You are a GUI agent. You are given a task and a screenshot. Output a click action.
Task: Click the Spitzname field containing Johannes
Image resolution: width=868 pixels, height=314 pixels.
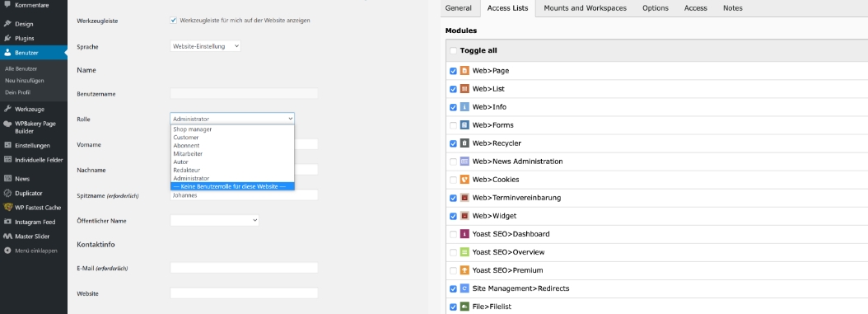tap(244, 195)
